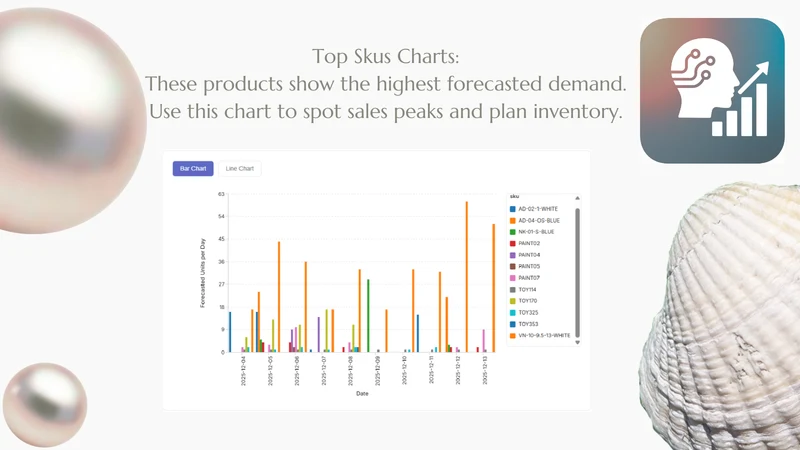This screenshot has width=800, height=450.
Task: Click the PAINT07 pink legend swatch
Action: click(x=513, y=278)
